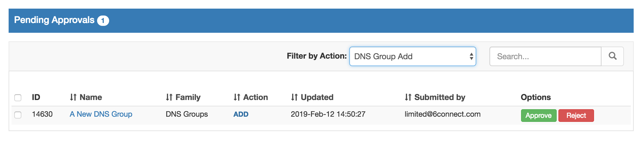
Task: Click the Options column header
Action: (536, 97)
